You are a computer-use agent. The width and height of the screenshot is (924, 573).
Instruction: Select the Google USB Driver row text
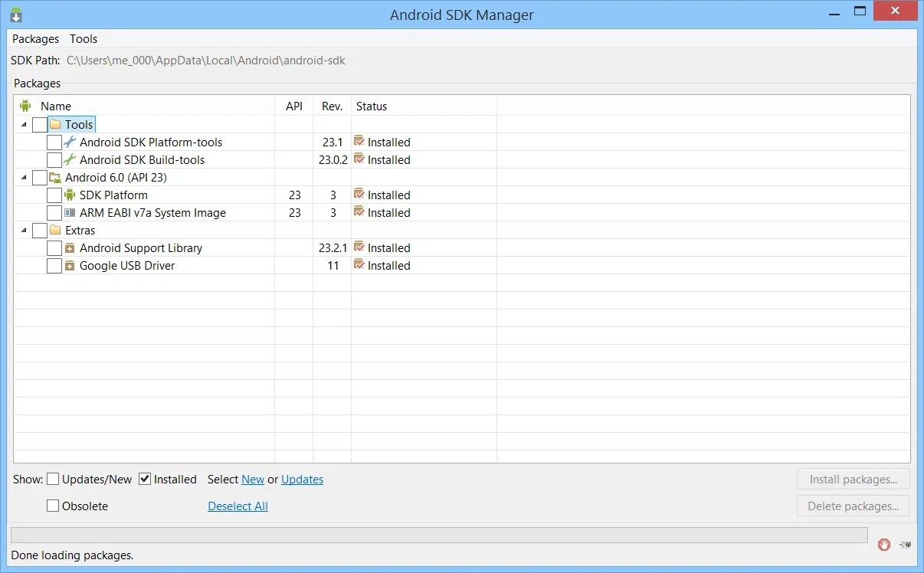coord(127,266)
